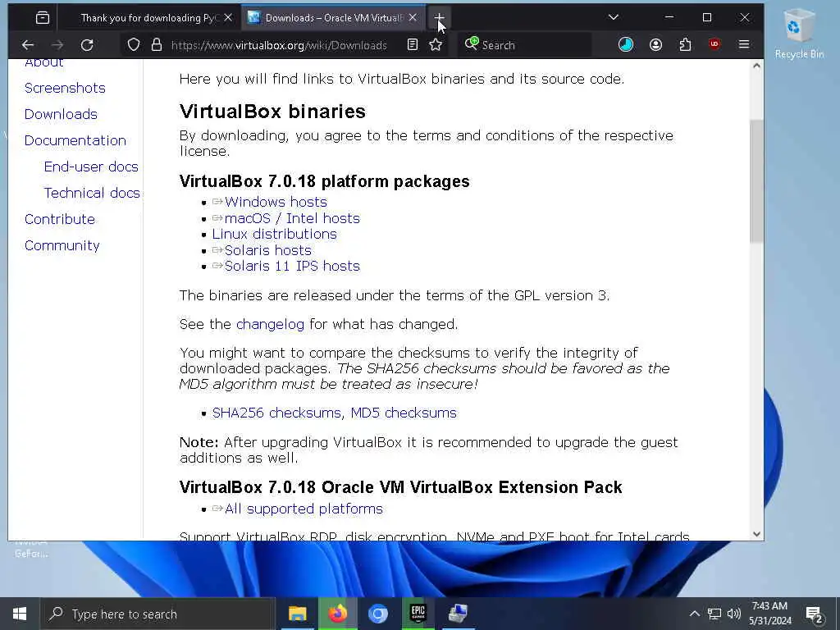Open notification center with 2 notifications
The height and width of the screenshot is (630, 840).
point(814,614)
